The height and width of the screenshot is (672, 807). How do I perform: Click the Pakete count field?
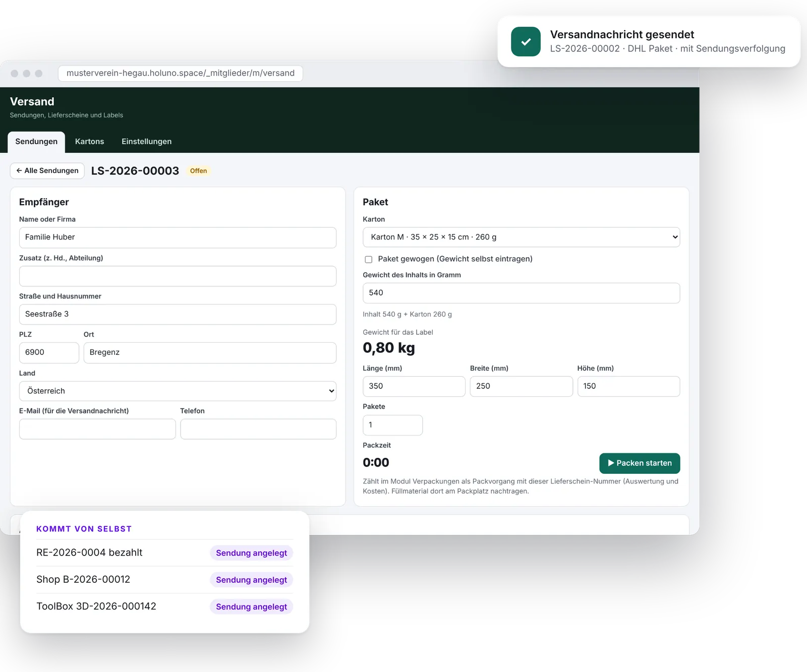pyautogui.click(x=393, y=425)
